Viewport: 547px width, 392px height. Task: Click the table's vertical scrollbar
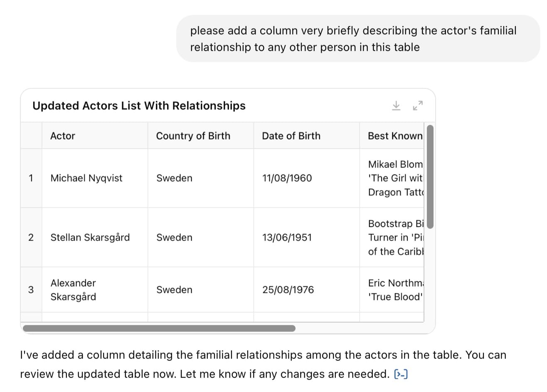(430, 176)
